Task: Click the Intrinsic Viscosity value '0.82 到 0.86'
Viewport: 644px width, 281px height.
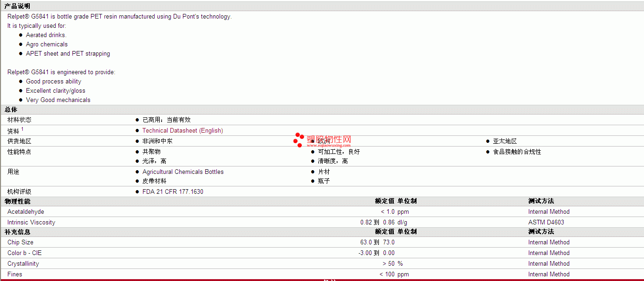Action: click(x=377, y=223)
